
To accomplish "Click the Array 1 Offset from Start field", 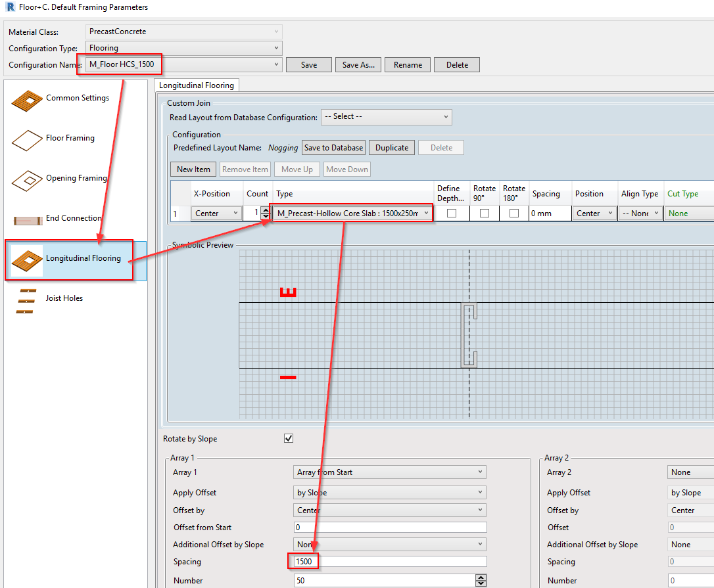I will 391,527.
